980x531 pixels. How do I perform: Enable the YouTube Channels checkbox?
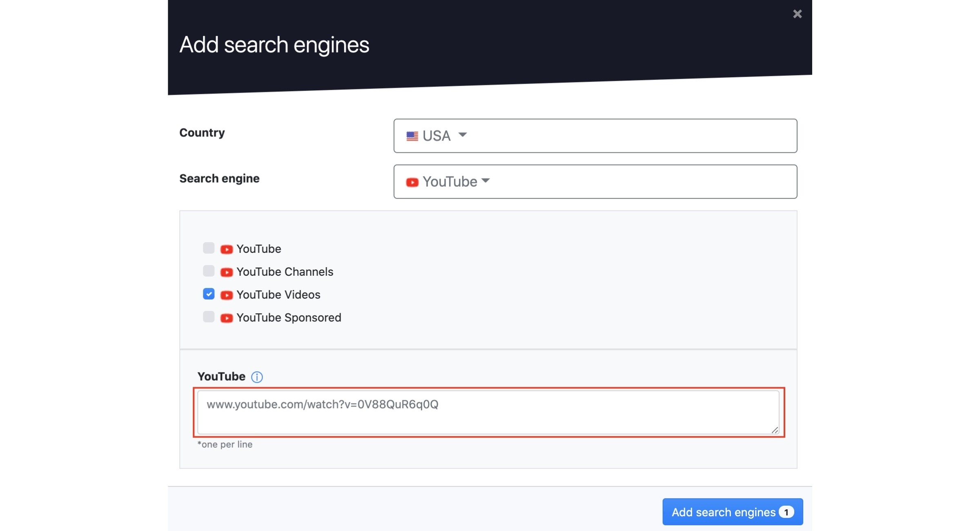(x=209, y=271)
